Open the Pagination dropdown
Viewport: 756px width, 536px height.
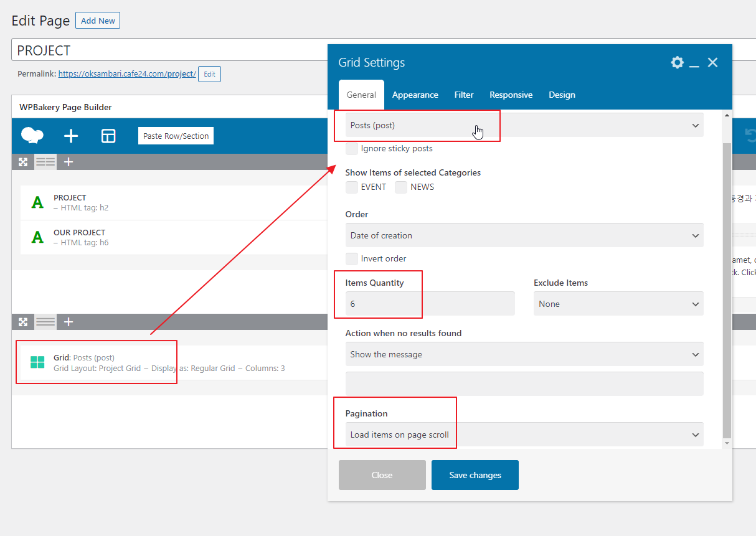tap(524, 435)
